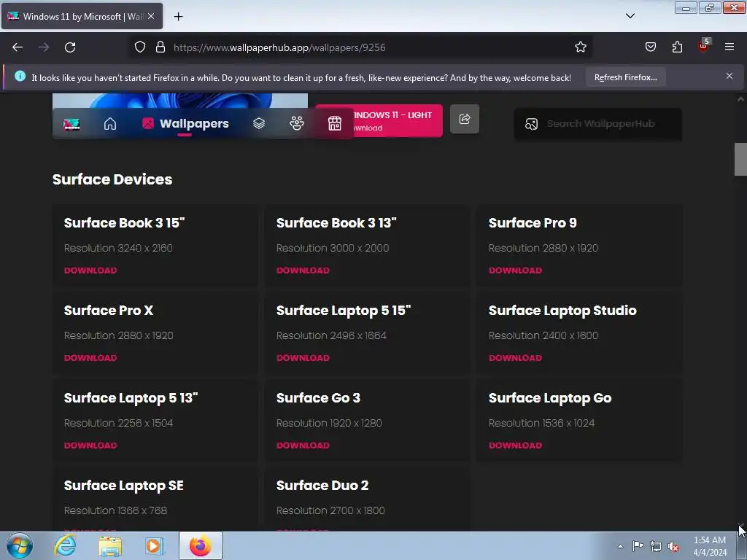Select the Windows 11 by Microsoft tab
The width and height of the screenshot is (747, 560).
(x=82, y=16)
